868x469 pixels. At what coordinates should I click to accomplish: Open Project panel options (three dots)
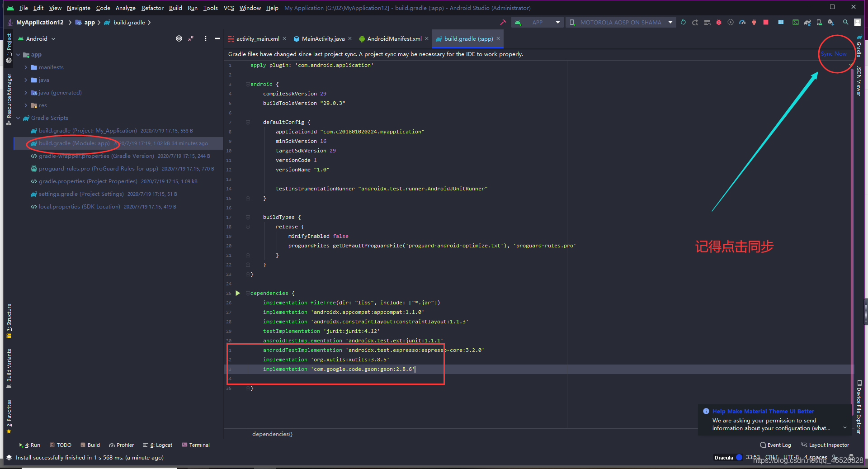point(206,38)
